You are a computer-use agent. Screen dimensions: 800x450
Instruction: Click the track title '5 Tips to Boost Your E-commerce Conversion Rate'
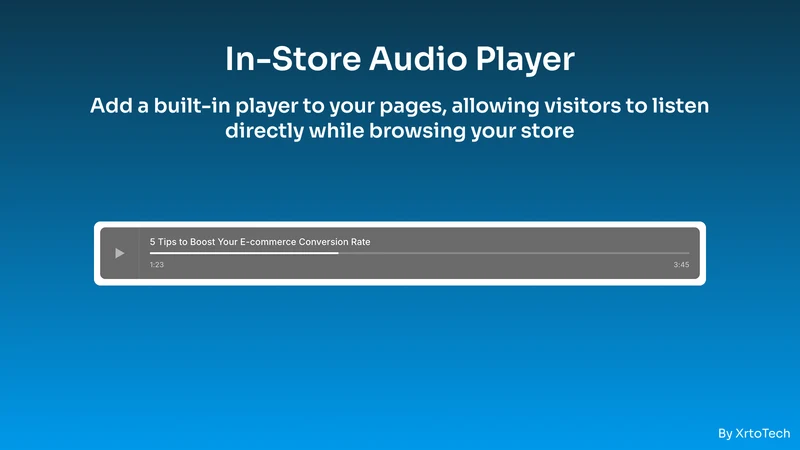click(260, 242)
